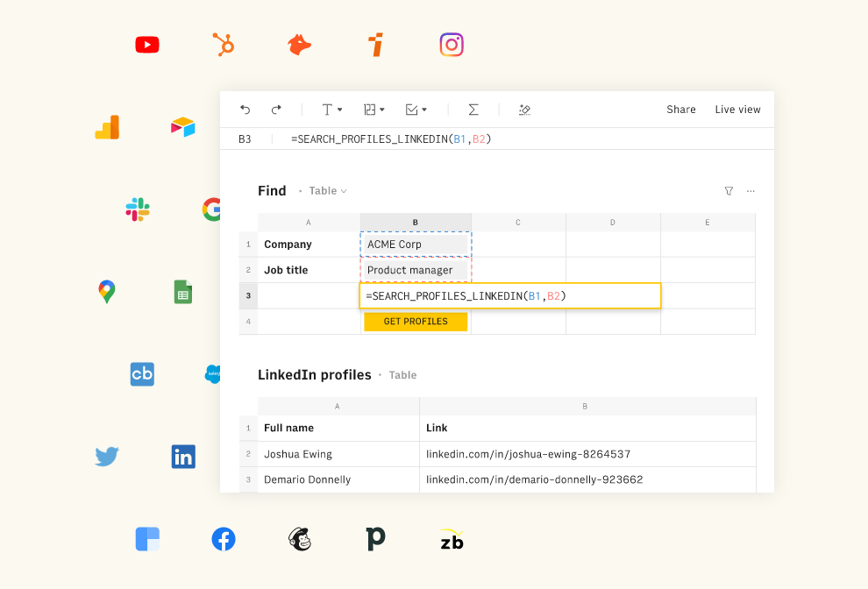The image size is (868, 589).
Task: Click the YouTube integration icon
Action: [x=147, y=45]
